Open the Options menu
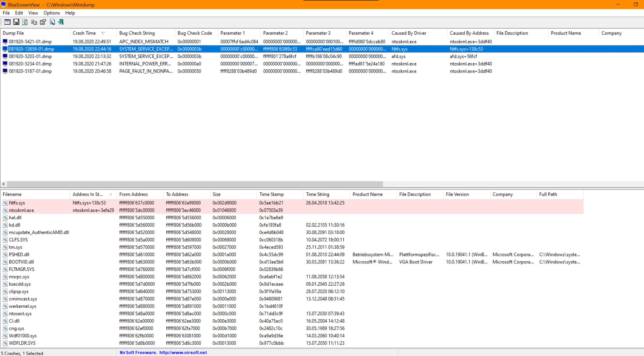 click(51, 13)
